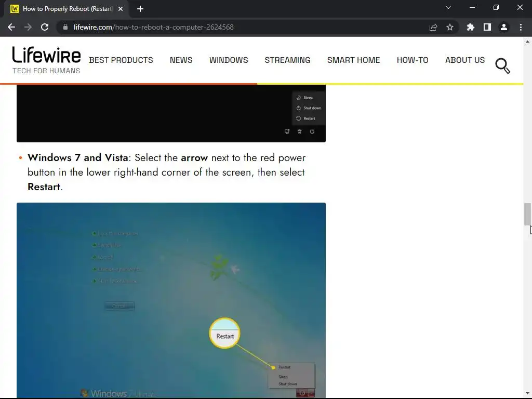Open a new browser tab

point(140,9)
